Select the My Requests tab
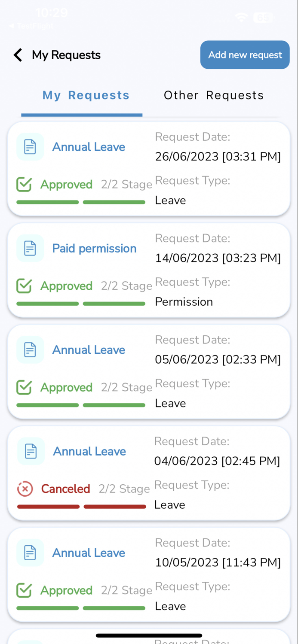This screenshot has width=298, height=644. coord(86,95)
